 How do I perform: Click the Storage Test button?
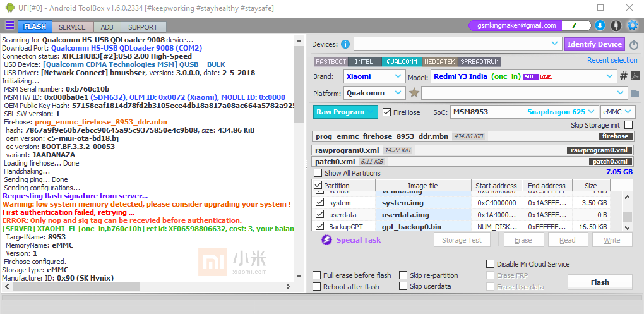click(x=462, y=240)
